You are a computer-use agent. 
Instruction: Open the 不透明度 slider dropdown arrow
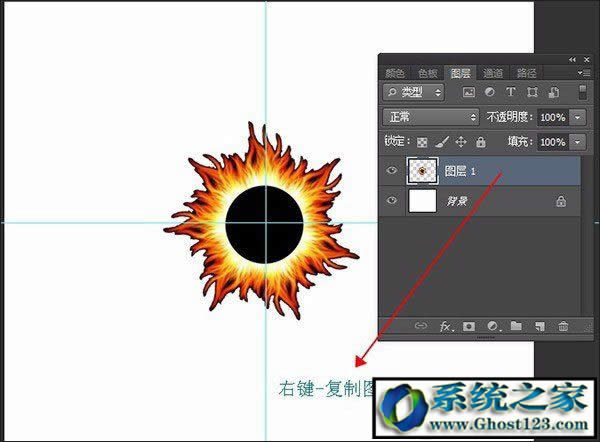coord(577,117)
